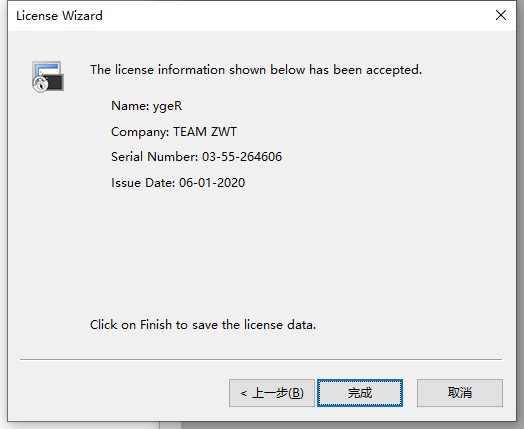The height and width of the screenshot is (429, 524).
Task: Click the name value ygeR
Action: tap(167, 106)
